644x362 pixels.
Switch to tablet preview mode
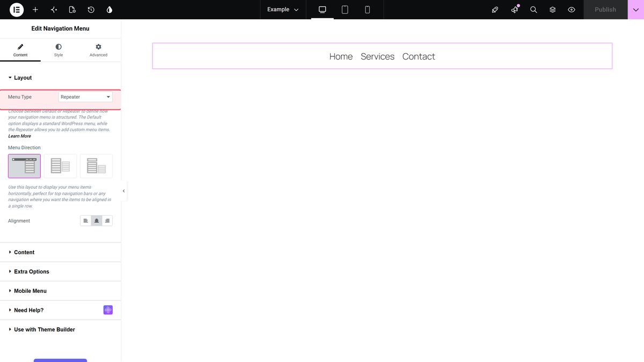[x=345, y=10]
